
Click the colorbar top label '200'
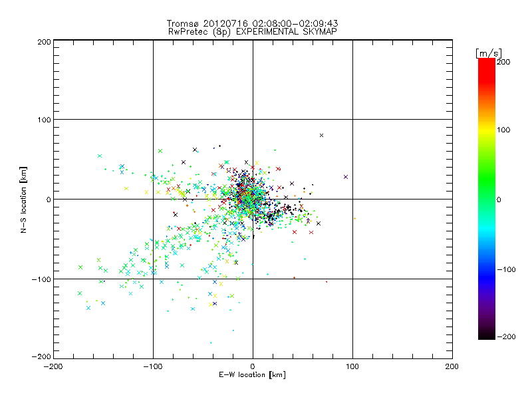click(503, 62)
